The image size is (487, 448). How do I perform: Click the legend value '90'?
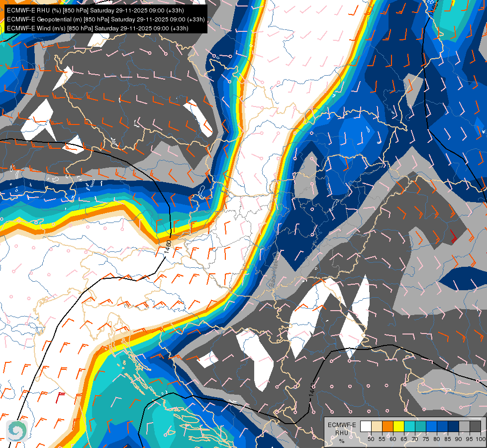[x=459, y=439]
